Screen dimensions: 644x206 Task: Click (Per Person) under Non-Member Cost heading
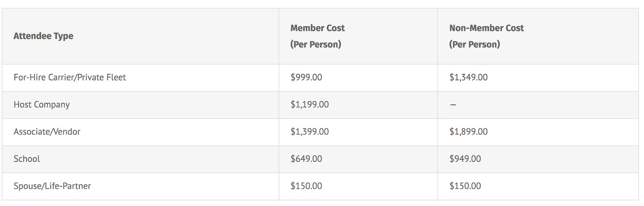(475, 45)
